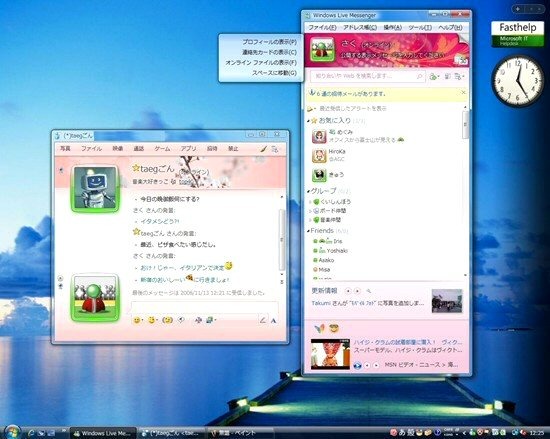
Task: Click the search icon beside 更新情報
Action: pos(369,291)
